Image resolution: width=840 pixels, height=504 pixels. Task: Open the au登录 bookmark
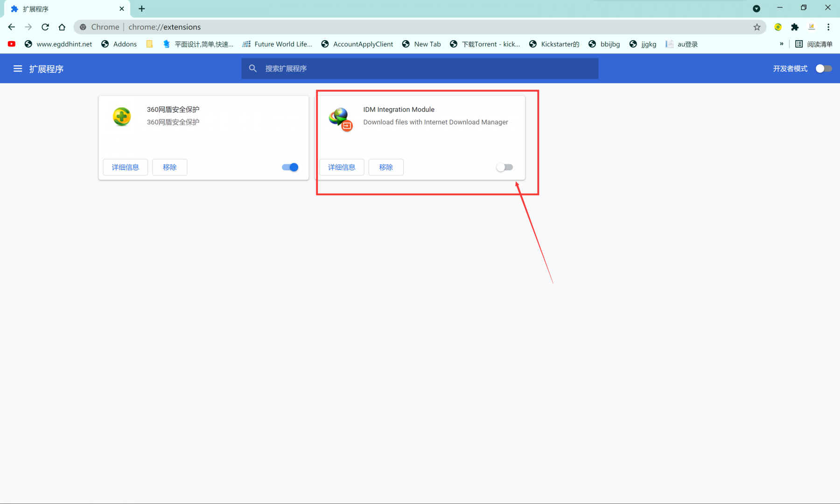tap(682, 44)
